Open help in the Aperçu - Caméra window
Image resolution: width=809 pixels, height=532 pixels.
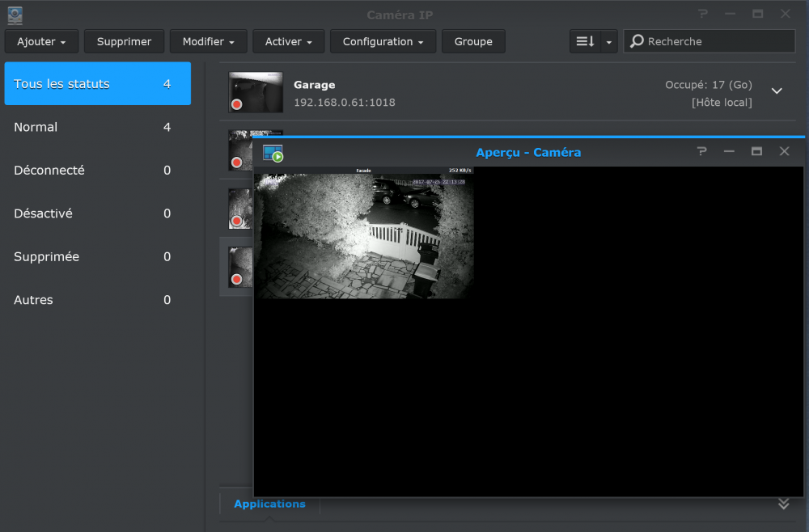(701, 151)
